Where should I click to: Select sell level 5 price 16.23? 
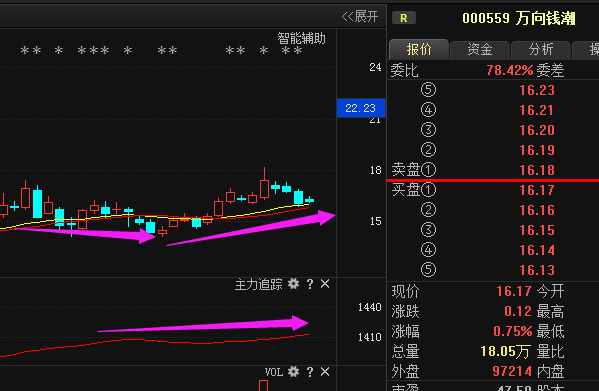click(x=537, y=90)
